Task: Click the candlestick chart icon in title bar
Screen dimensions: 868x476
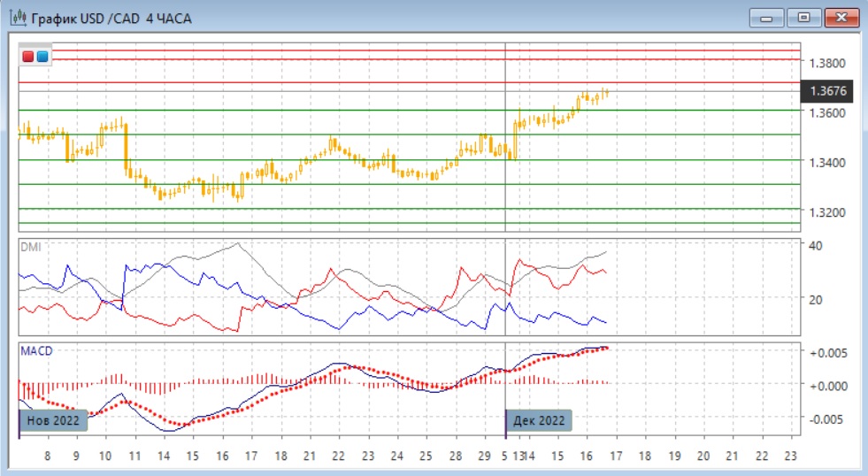Action: click(18, 18)
